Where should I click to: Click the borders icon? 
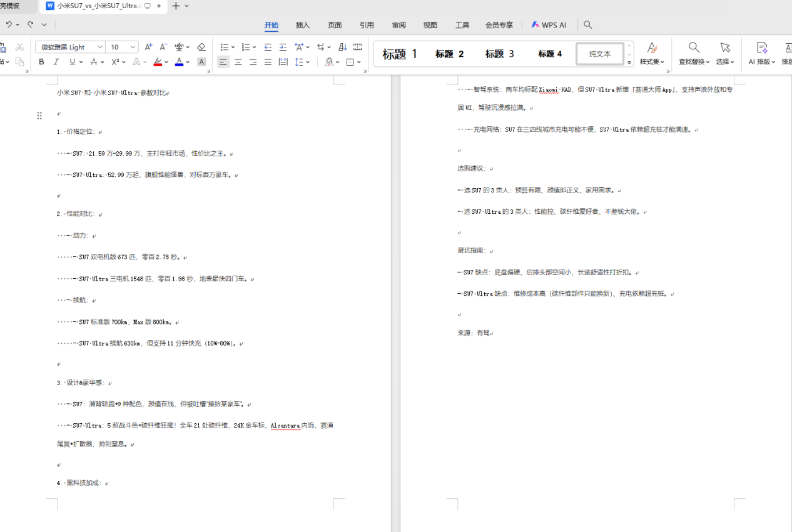click(x=350, y=62)
